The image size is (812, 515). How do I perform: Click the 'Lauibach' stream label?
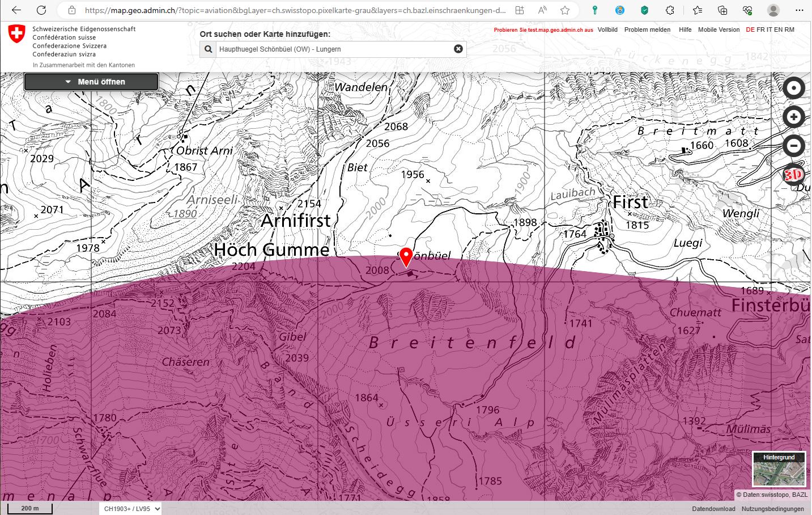(573, 193)
